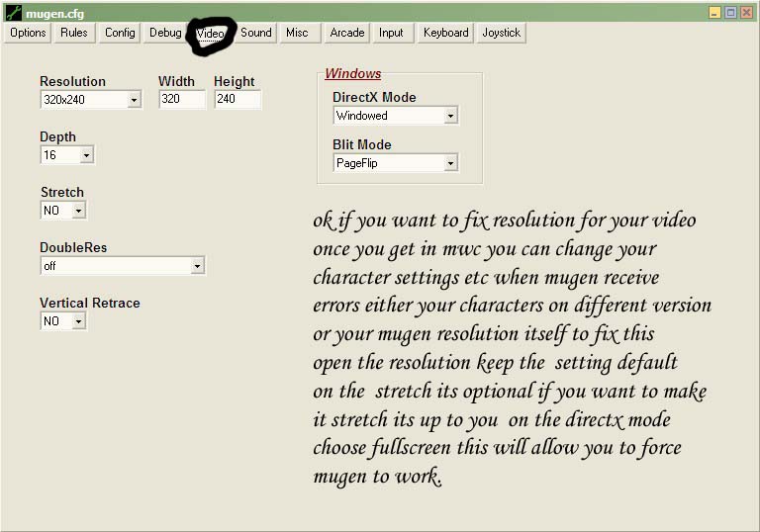Click the Height label
Screen dimensions: 760x532
235,81
